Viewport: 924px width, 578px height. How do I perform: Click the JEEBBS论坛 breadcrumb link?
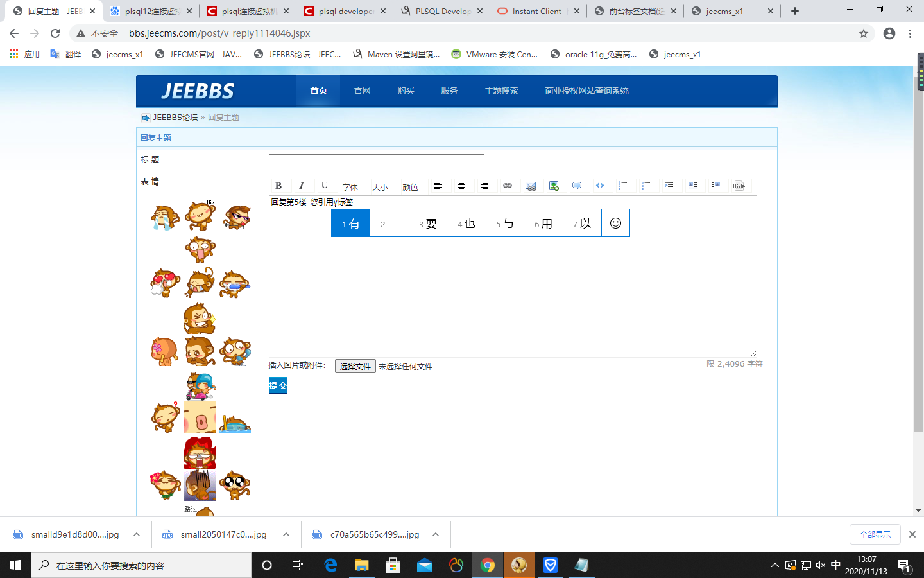tap(175, 118)
